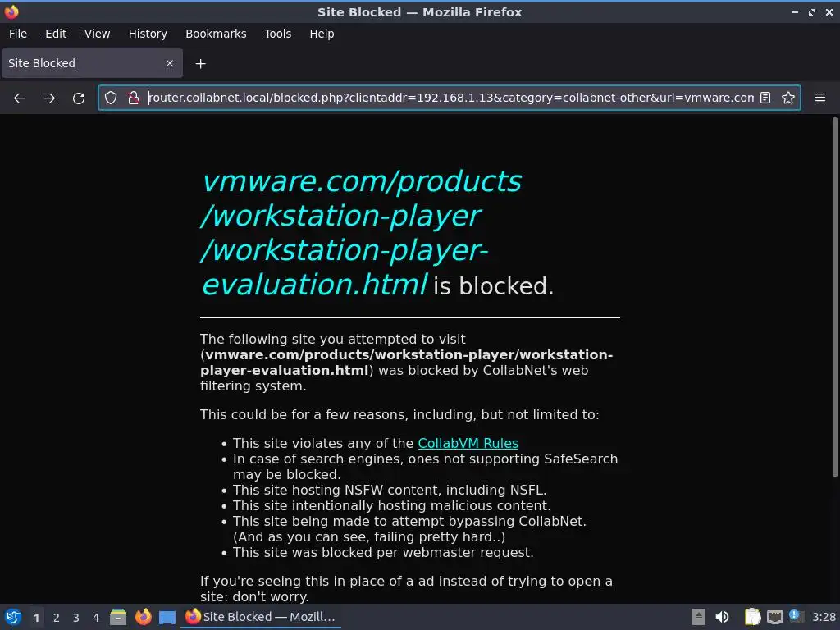The height and width of the screenshot is (630, 840).
Task: Click the taskbar clock showing 3:28
Action: point(824,617)
